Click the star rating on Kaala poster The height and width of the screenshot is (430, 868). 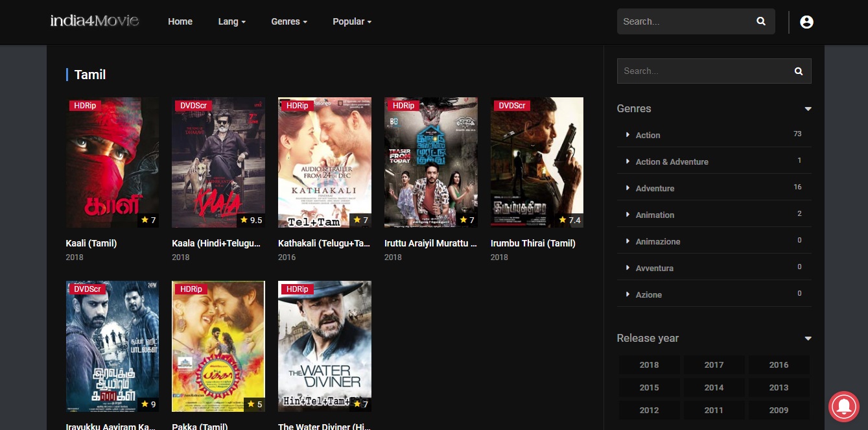pos(251,221)
